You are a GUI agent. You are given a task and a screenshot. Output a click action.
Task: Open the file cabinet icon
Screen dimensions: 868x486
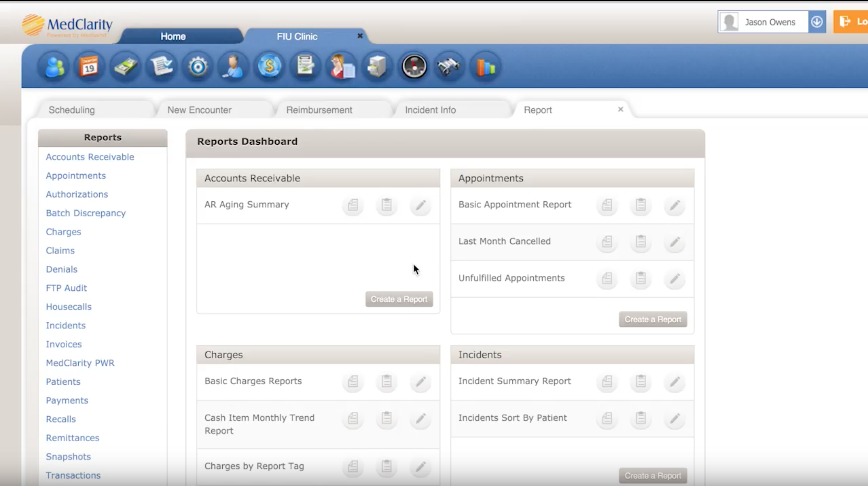pos(377,66)
